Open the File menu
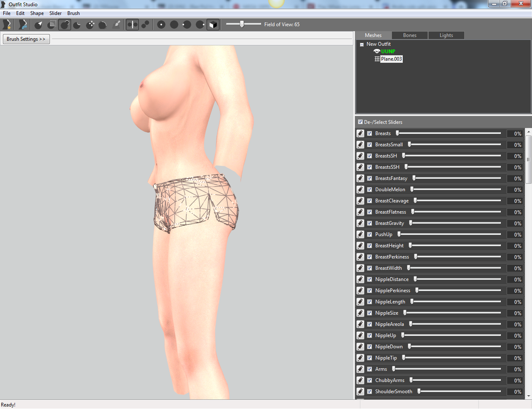 click(x=7, y=13)
